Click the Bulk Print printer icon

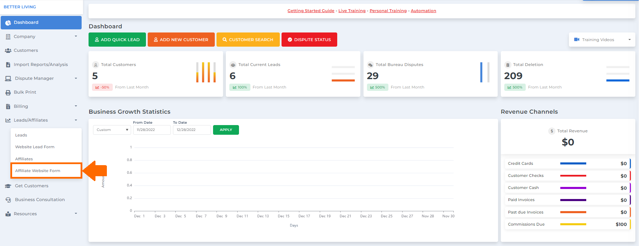8,92
